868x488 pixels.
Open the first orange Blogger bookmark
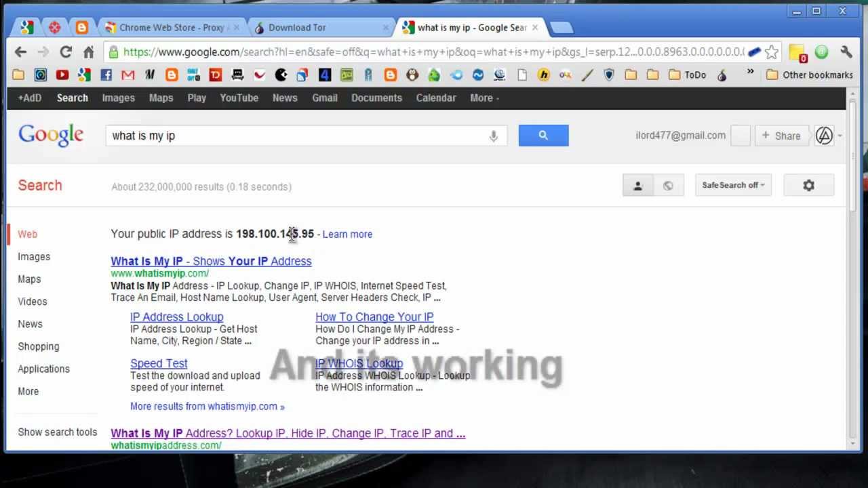(x=172, y=75)
